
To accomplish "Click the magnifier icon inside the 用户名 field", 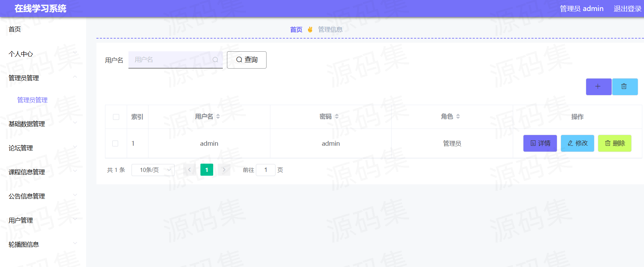I will [x=215, y=60].
